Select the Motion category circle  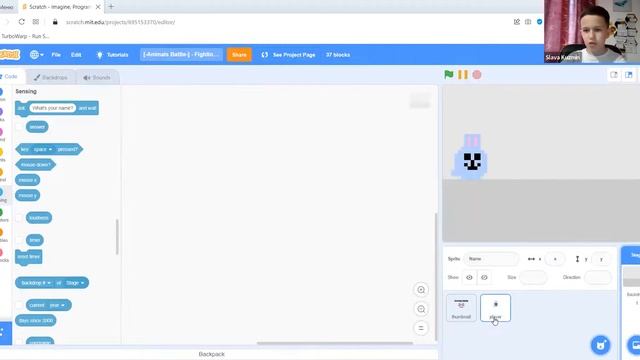pos(1,92)
